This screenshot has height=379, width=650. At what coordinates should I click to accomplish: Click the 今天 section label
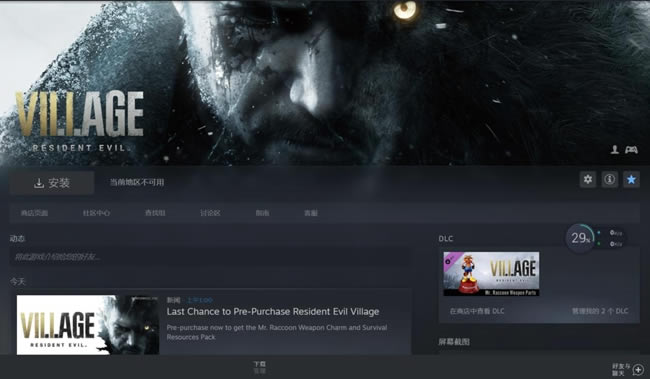click(x=17, y=282)
